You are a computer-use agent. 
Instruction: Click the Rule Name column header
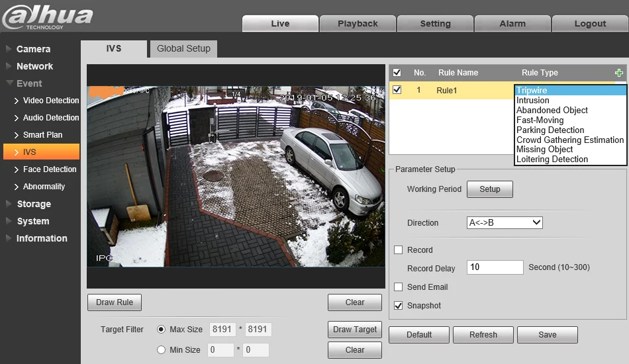458,73
